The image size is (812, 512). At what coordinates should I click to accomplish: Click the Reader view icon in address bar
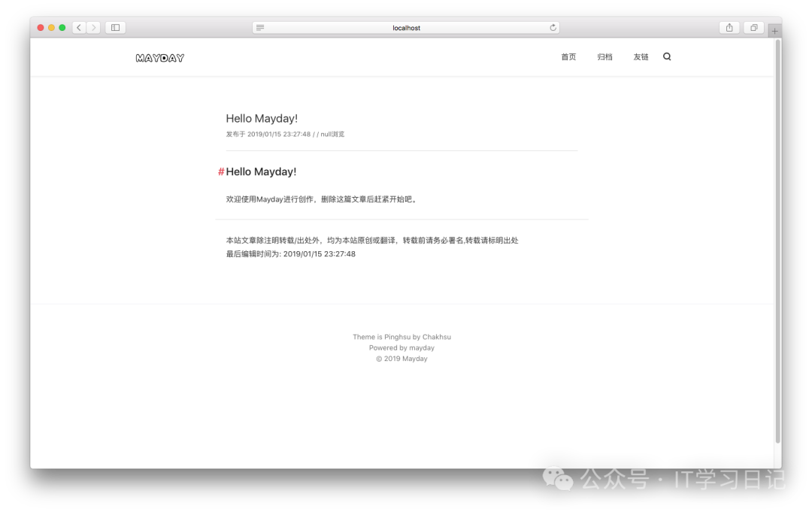click(x=260, y=28)
